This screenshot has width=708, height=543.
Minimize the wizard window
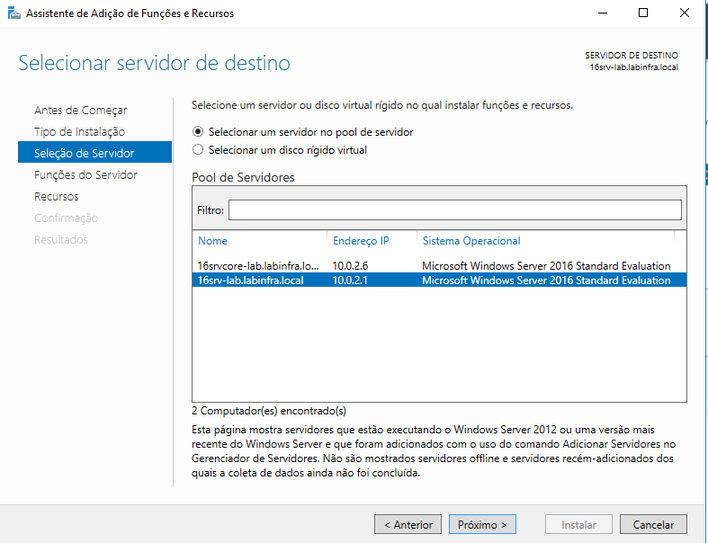tap(602, 13)
